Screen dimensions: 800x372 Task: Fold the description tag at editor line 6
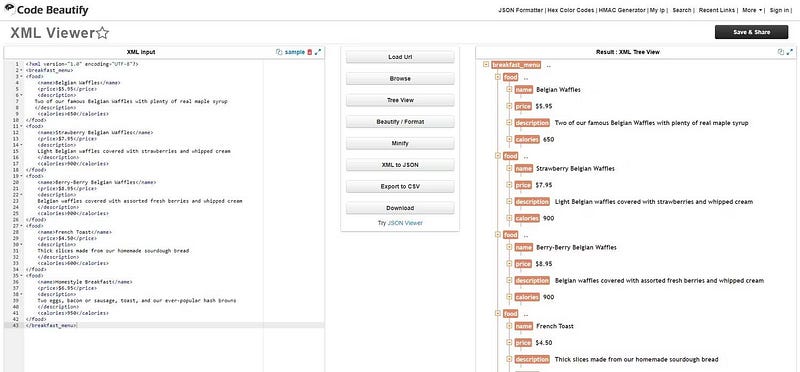pos(21,95)
